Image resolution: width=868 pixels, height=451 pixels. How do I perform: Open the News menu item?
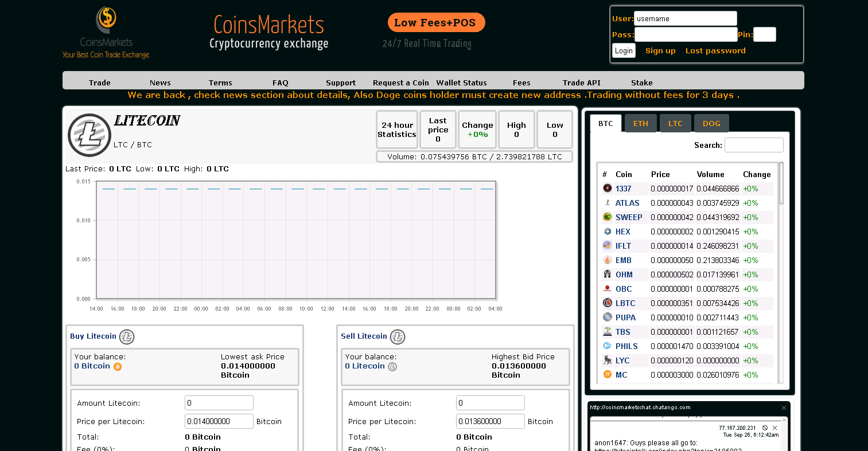[160, 83]
